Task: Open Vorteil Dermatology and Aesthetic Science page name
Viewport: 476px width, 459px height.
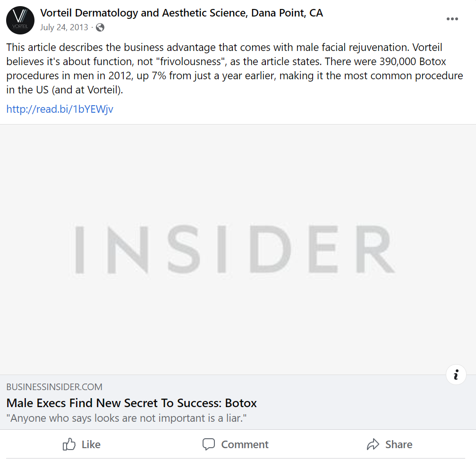Action: 181,13
